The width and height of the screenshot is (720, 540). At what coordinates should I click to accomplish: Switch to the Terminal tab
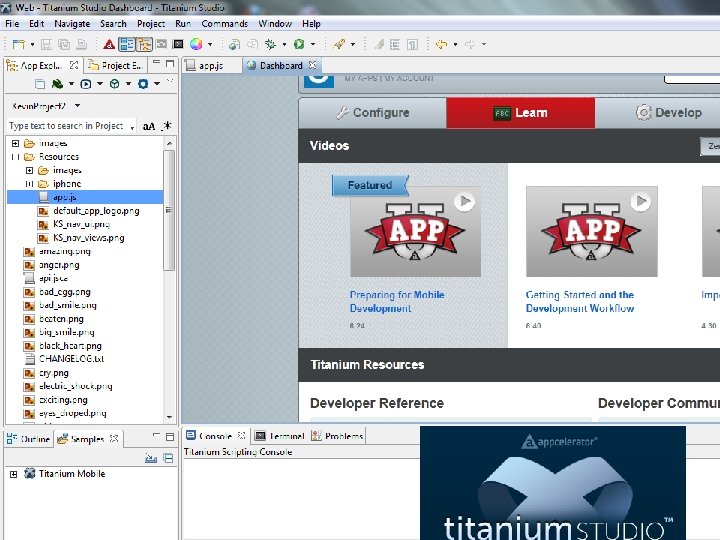click(280, 436)
